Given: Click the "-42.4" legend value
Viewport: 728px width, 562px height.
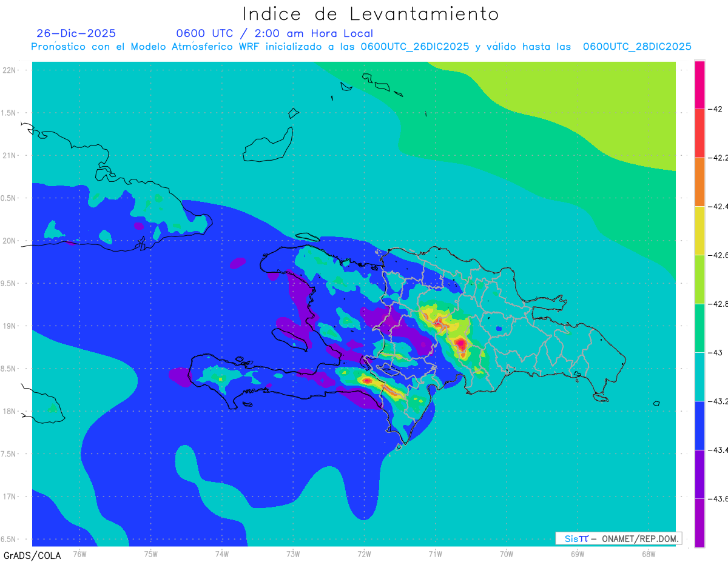Looking at the screenshot, I should (x=719, y=206).
